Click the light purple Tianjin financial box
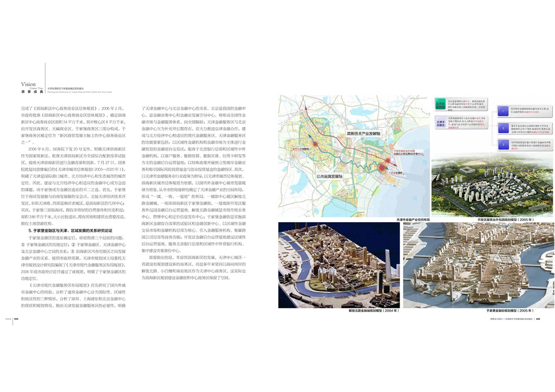 tap(440, 124)
